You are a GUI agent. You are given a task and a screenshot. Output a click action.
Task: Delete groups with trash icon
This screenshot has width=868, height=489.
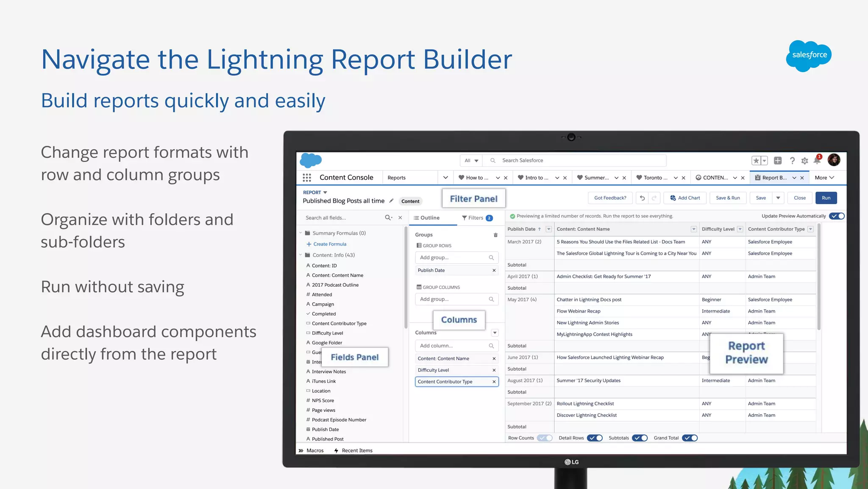pyautogui.click(x=495, y=235)
